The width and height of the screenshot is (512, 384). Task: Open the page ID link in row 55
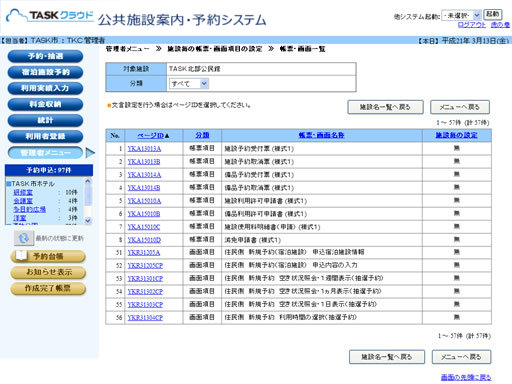(x=145, y=305)
